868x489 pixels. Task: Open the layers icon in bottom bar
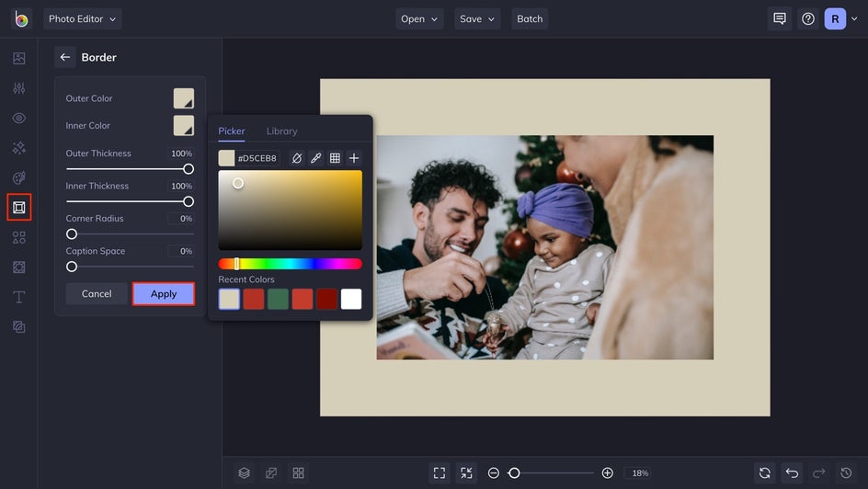pyautogui.click(x=244, y=472)
